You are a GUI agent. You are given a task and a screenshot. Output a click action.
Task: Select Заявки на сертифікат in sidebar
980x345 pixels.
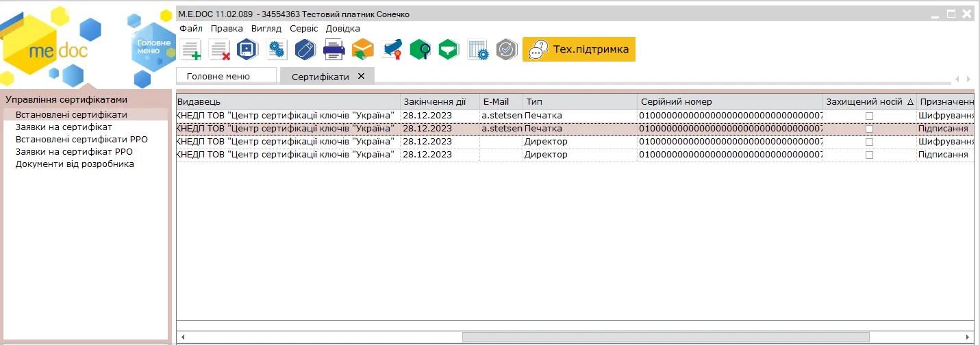[64, 127]
